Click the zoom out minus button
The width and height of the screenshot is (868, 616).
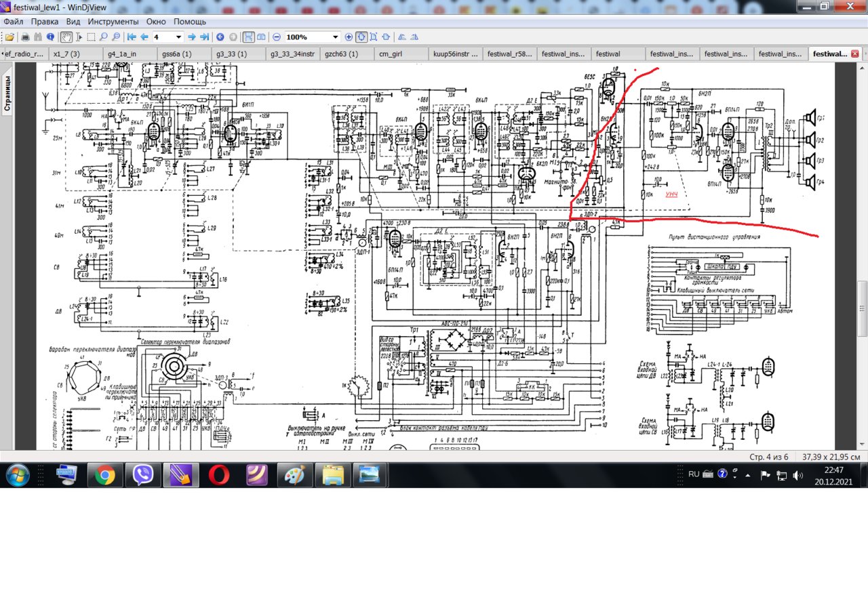[x=277, y=37]
